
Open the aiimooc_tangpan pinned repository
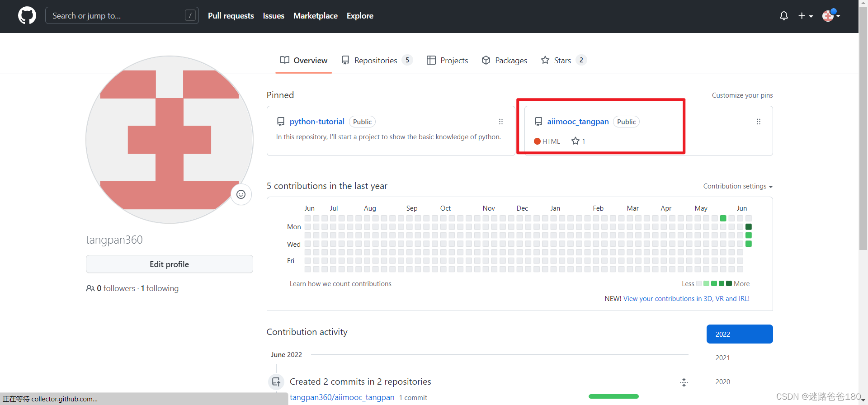pos(578,122)
